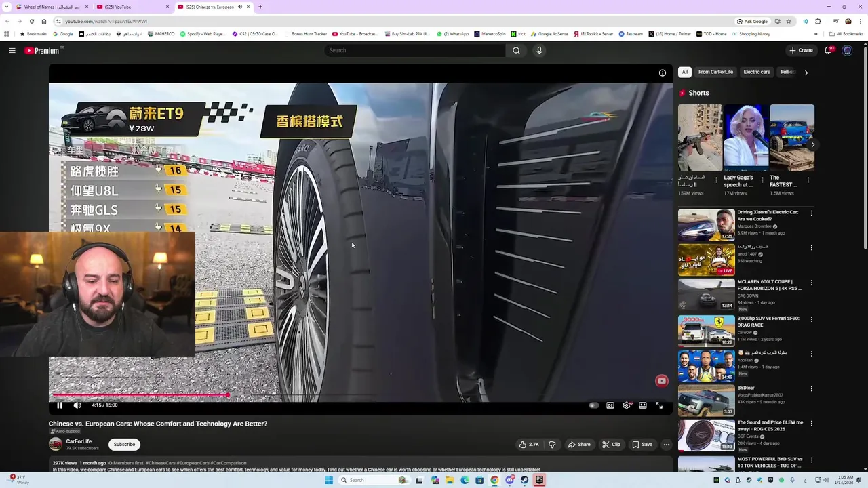Go to YouTube Premium home logo

click(x=43, y=50)
